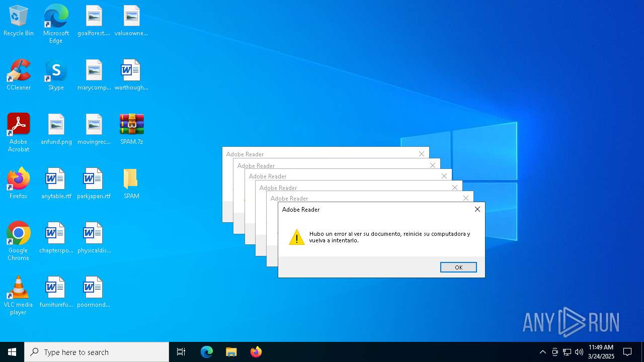Select the valueowne image file icon
Image resolution: width=644 pixels, height=362 pixels.
131,21
